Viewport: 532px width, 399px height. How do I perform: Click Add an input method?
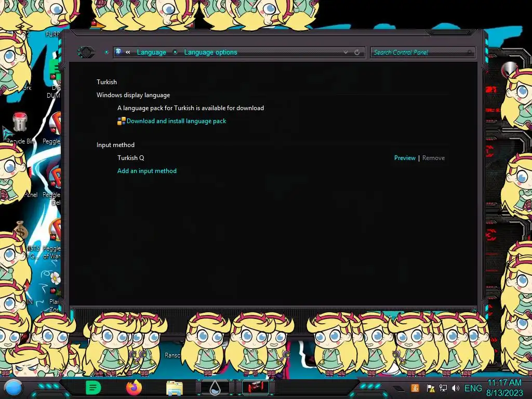pyautogui.click(x=147, y=171)
